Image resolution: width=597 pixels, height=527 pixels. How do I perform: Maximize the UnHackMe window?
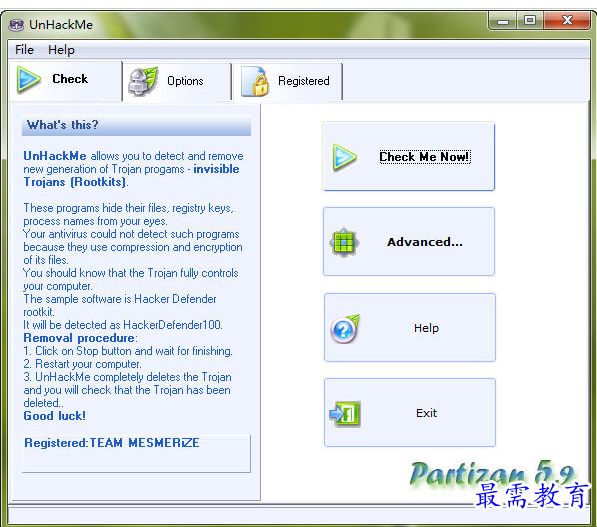(530, 21)
